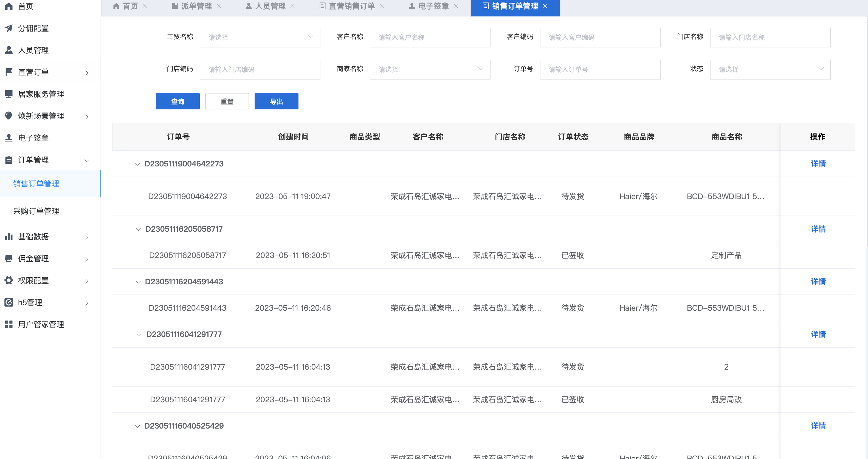Open 详情 for order D23051119004642273
The image size is (868, 459).
(818, 164)
